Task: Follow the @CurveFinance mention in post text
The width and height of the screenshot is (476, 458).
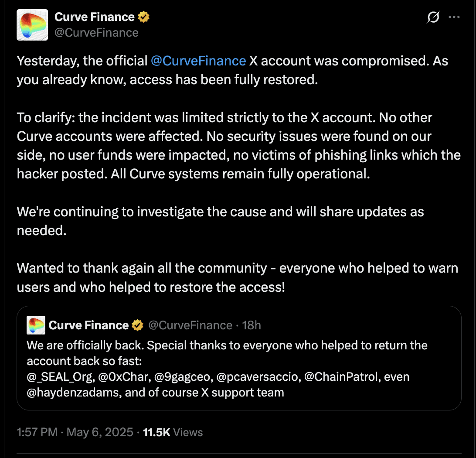Action: coord(198,61)
